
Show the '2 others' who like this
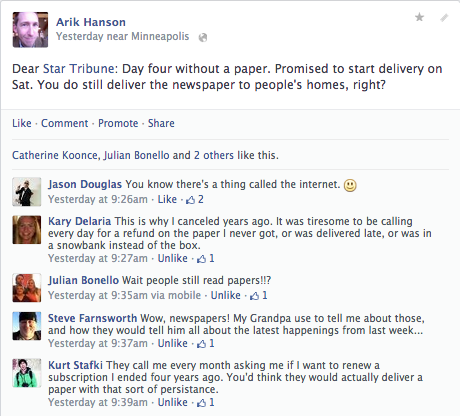point(214,155)
